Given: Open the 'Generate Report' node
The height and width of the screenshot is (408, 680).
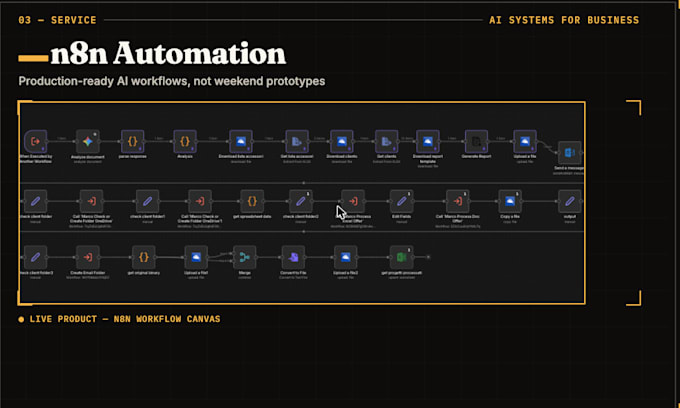Looking at the screenshot, I should (x=476, y=141).
